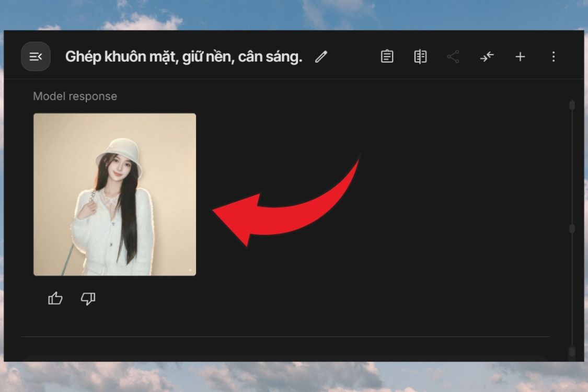Click the greyed-out share icon
Image resolution: width=588 pixels, height=392 pixels.
(x=453, y=56)
